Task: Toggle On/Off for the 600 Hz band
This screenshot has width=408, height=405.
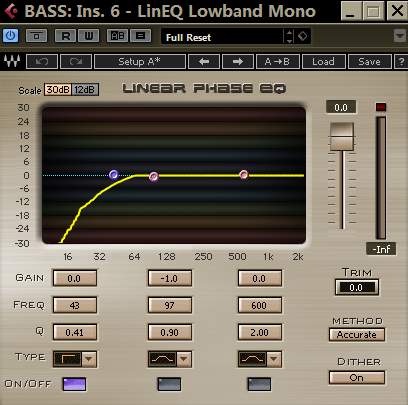Action: click(259, 384)
